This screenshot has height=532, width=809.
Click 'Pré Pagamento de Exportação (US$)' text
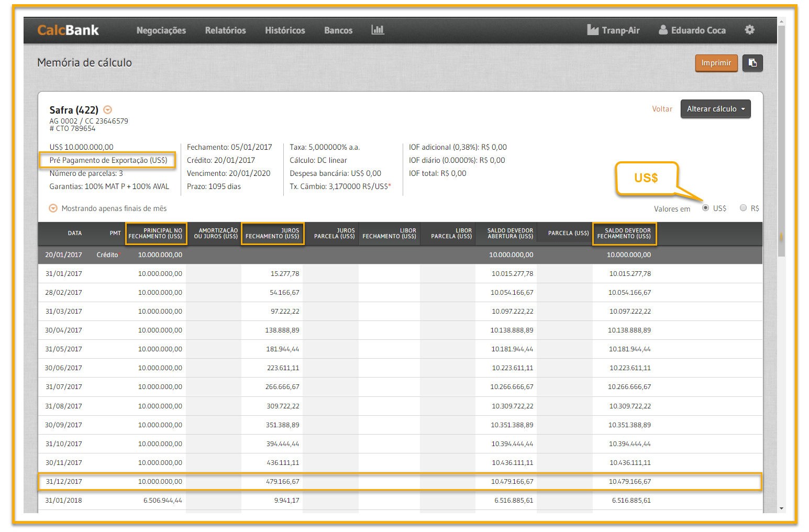108,160
